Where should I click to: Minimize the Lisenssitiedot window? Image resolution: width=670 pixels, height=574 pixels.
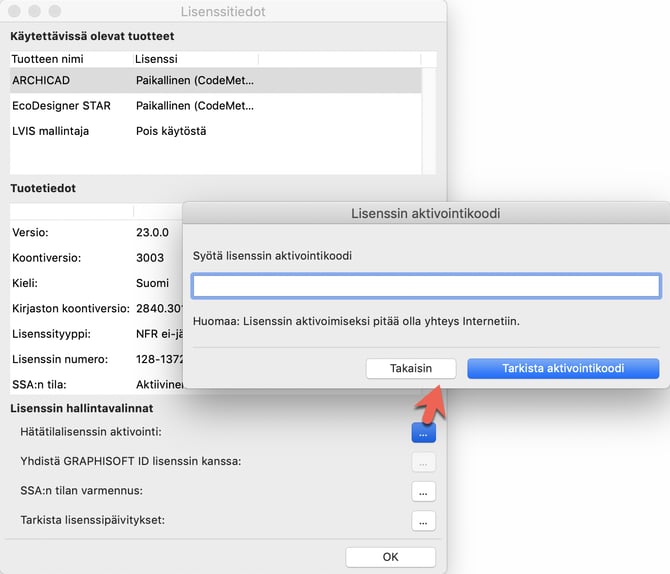pyautogui.click(x=33, y=11)
